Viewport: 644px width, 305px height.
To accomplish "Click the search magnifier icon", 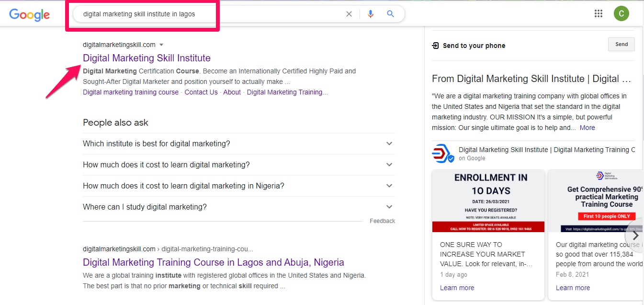I will [x=391, y=14].
